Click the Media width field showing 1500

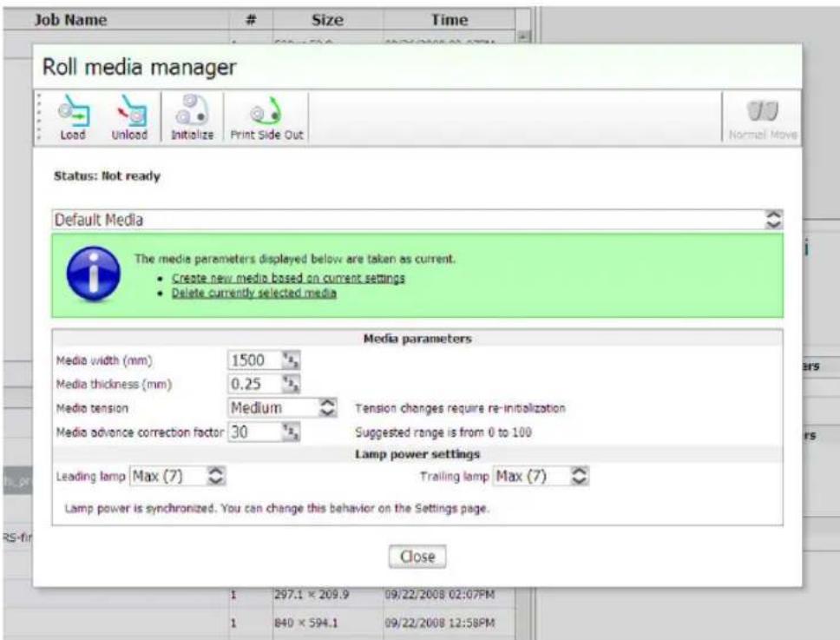255,360
